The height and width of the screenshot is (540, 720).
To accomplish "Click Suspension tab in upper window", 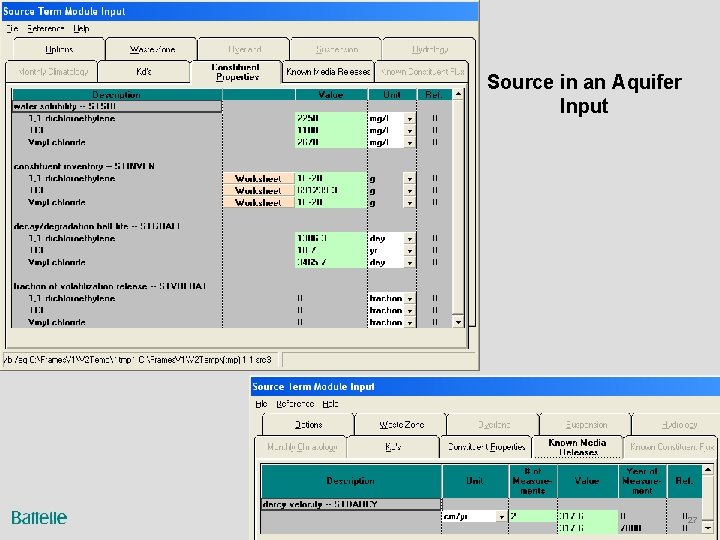I will (x=336, y=49).
